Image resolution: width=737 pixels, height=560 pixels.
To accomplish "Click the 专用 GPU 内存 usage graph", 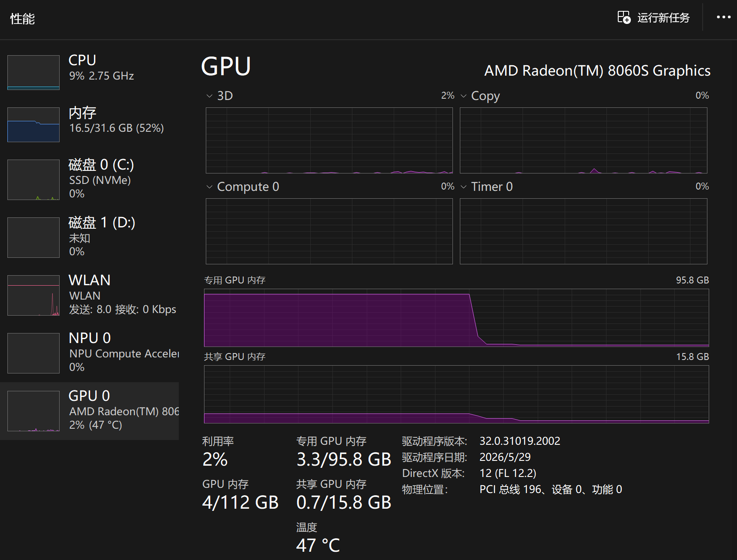I will click(x=456, y=318).
